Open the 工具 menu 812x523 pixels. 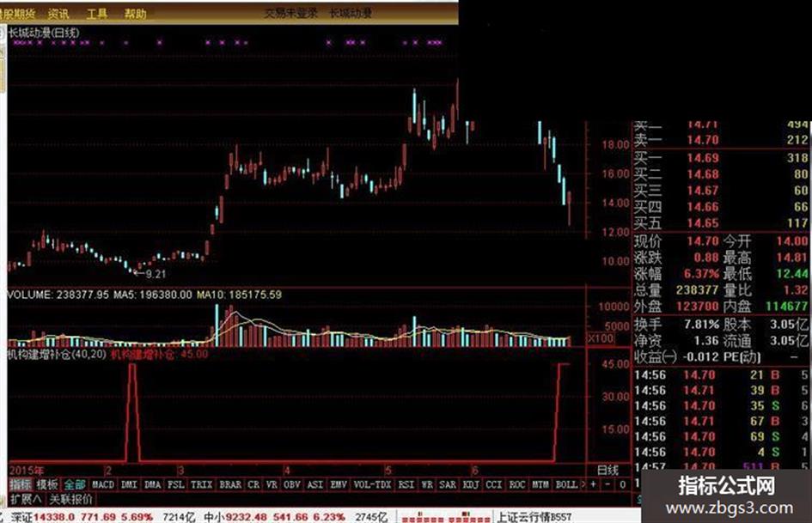[x=97, y=14]
